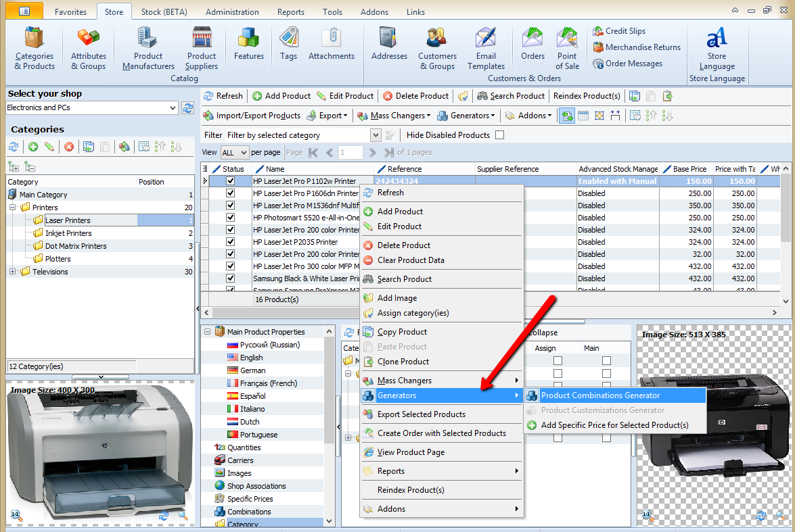This screenshot has height=532, width=795.
Task: Open the Addresses section
Action: pos(389,44)
